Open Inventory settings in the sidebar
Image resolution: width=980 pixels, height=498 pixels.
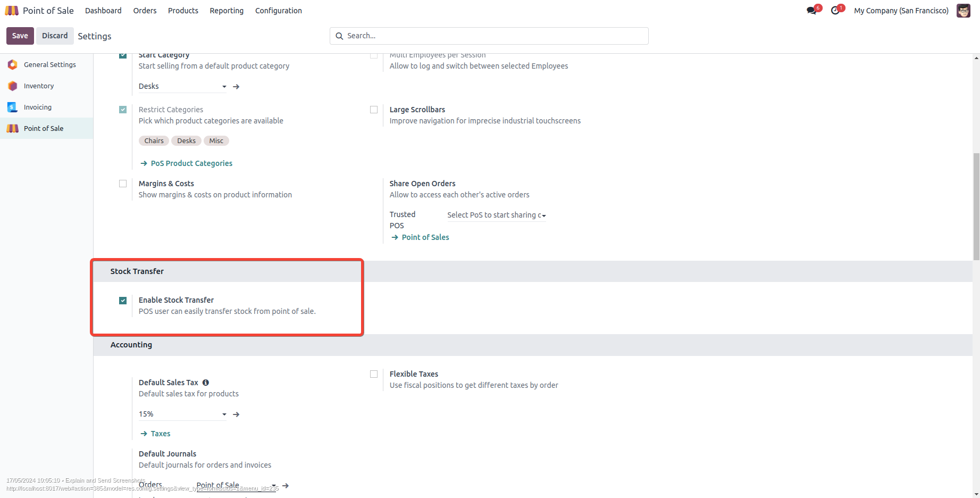point(38,86)
